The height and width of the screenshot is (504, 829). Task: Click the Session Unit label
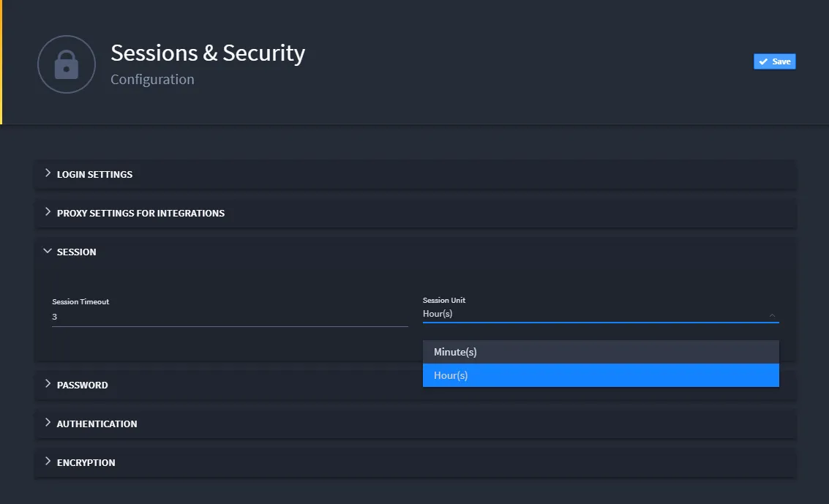(444, 300)
